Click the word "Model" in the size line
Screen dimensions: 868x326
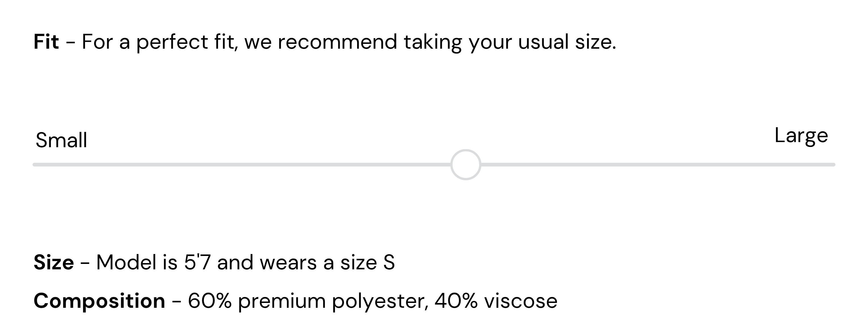[x=126, y=262]
